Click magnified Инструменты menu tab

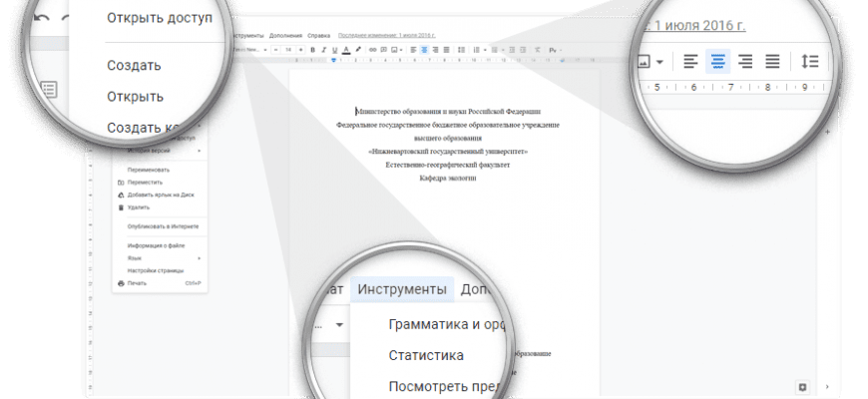coord(402,289)
